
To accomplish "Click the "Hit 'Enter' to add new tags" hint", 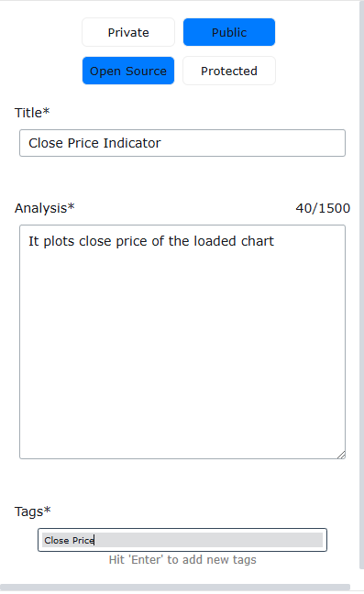I will (x=182, y=559).
